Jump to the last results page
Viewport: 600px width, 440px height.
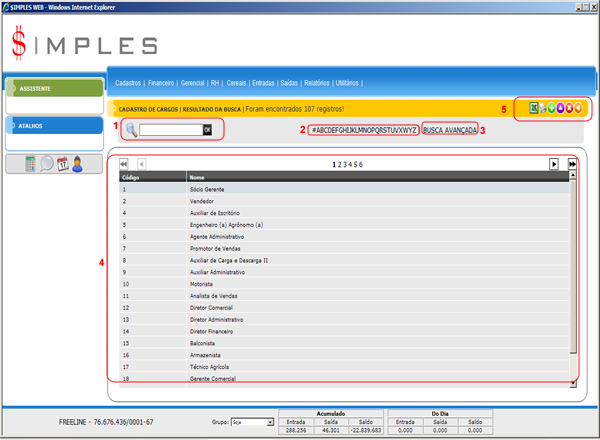pos(572,163)
